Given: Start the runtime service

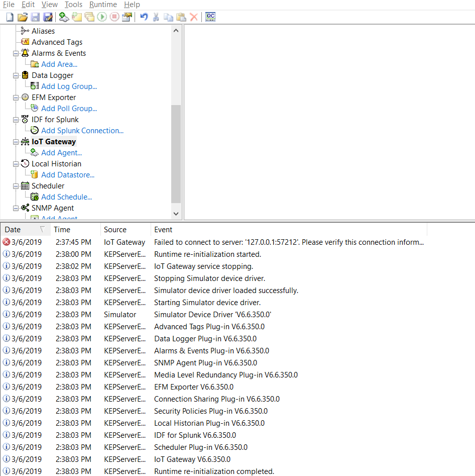Looking at the screenshot, I should [102, 17].
